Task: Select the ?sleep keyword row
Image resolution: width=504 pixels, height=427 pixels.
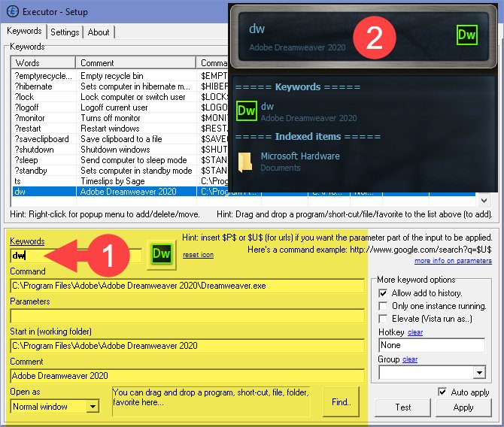Action: tap(119, 160)
